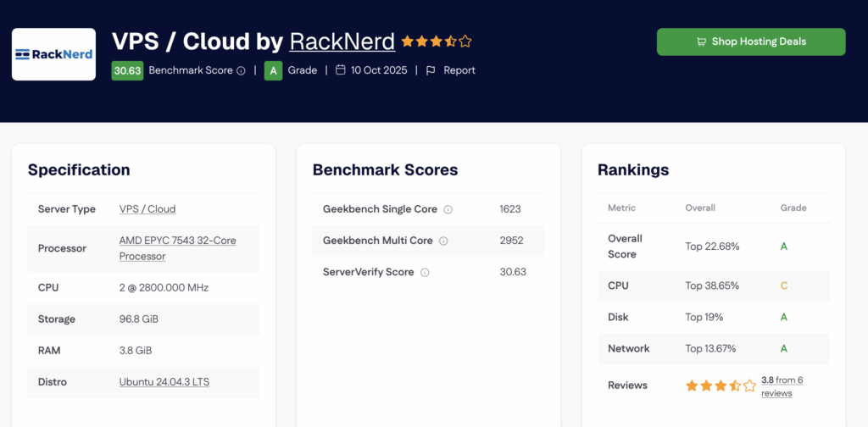Click info icon beside Geekbench Multi Core
Screen dimensions: 868x427
(443, 241)
